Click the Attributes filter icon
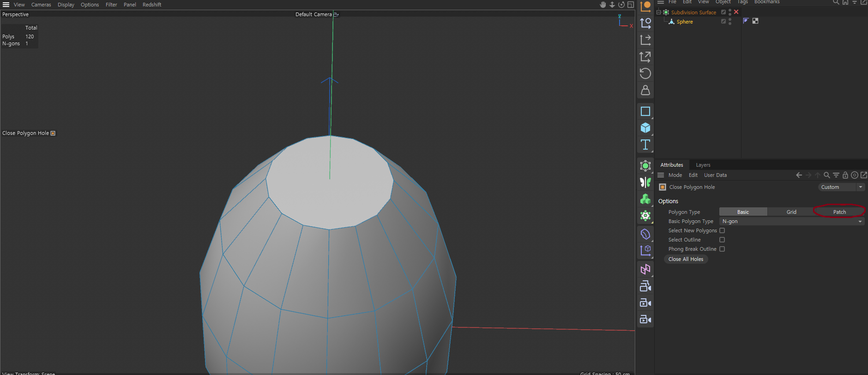 (836, 175)
